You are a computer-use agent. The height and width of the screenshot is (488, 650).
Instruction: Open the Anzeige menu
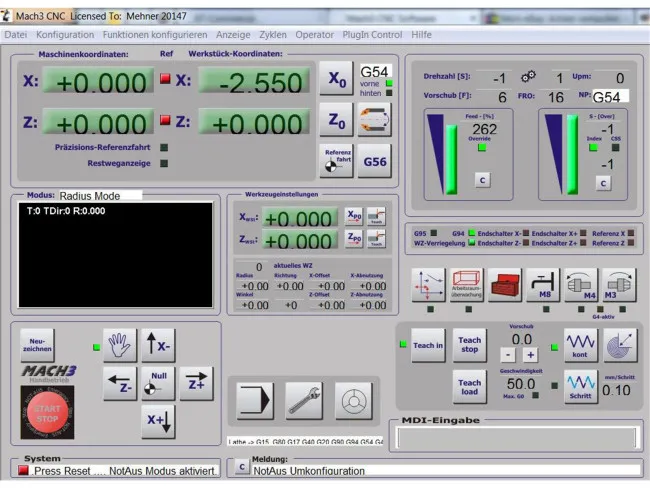233,35
